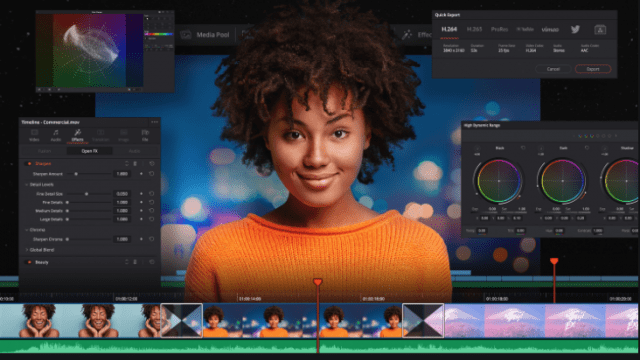Image resolution: width=640 pixels, height=360 pixels.
Task: Switch to the Audio effects tab
Action: pos(135,151)
